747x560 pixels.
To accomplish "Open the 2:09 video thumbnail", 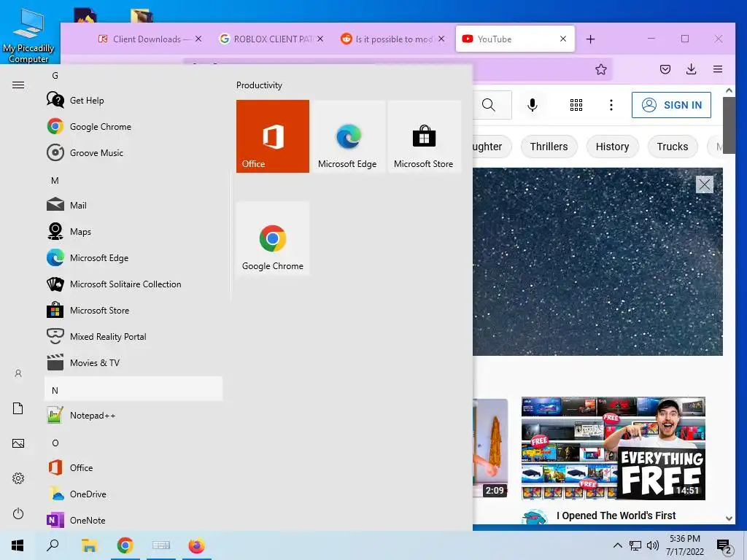I will coord(490,448).
